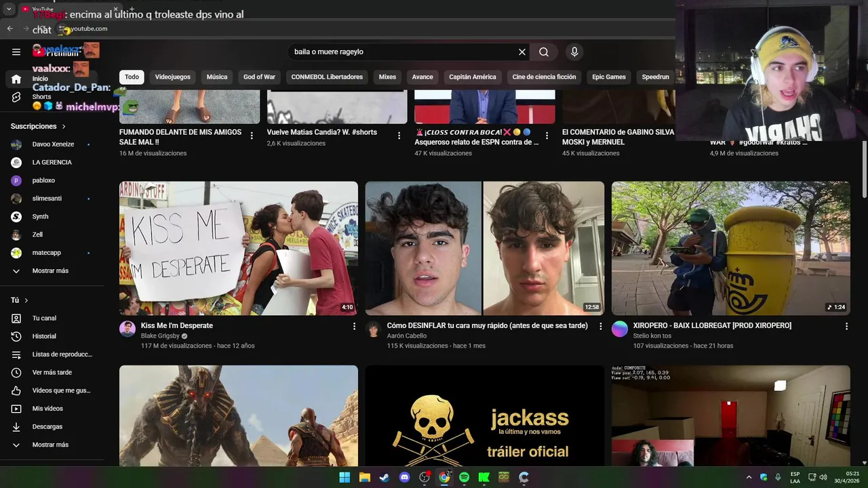Open Windows Start button on taskbar
Screen dimensions: 868x488
pos(344,477)
